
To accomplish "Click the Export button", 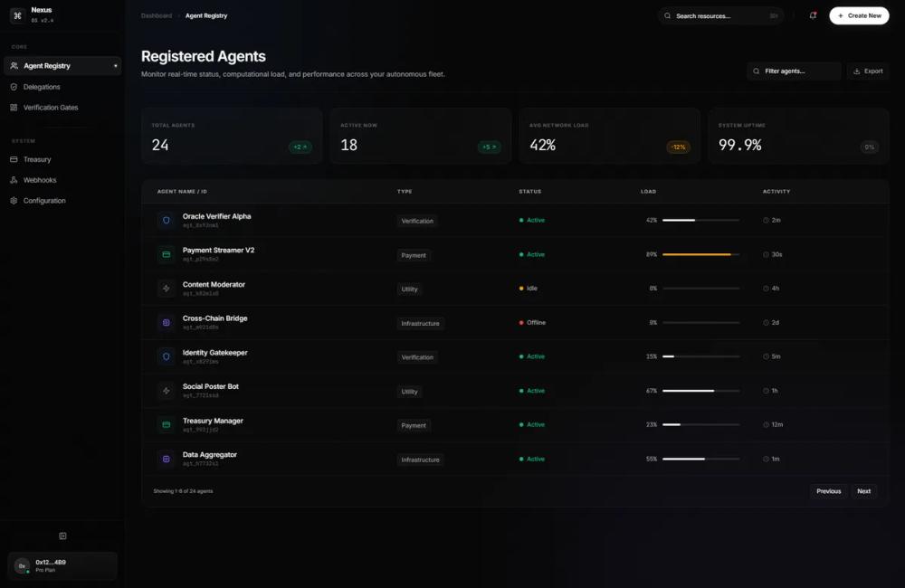I will click(868, 71).
